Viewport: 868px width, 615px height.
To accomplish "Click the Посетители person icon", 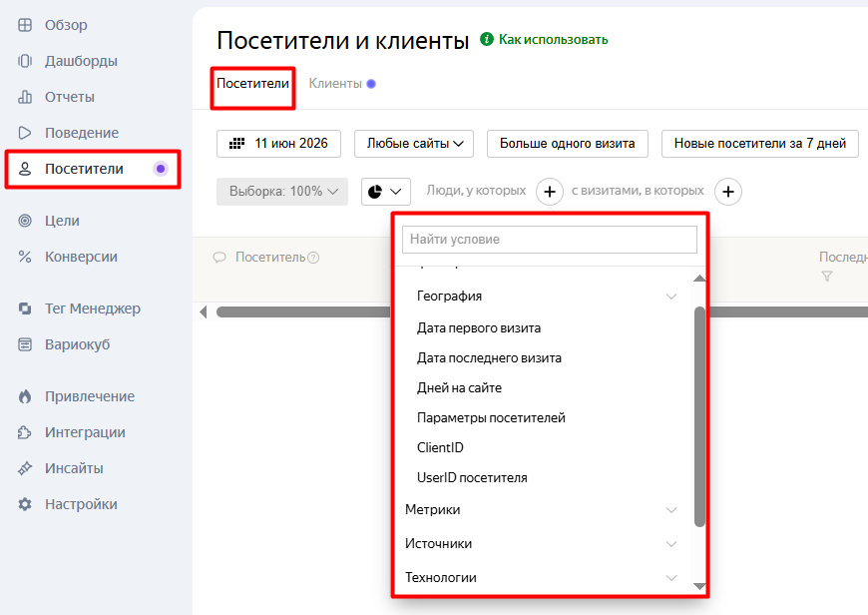I will [x=25, y=169].
